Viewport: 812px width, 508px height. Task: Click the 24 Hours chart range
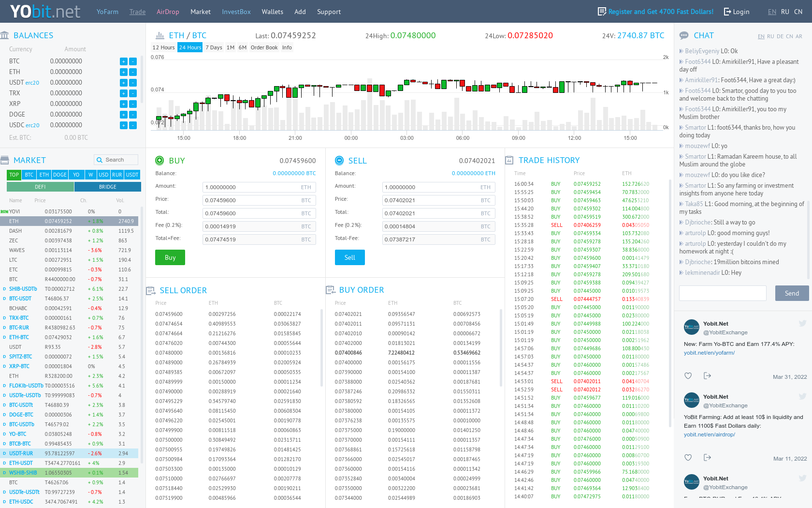pyautogui.click(x=190, y=47)
